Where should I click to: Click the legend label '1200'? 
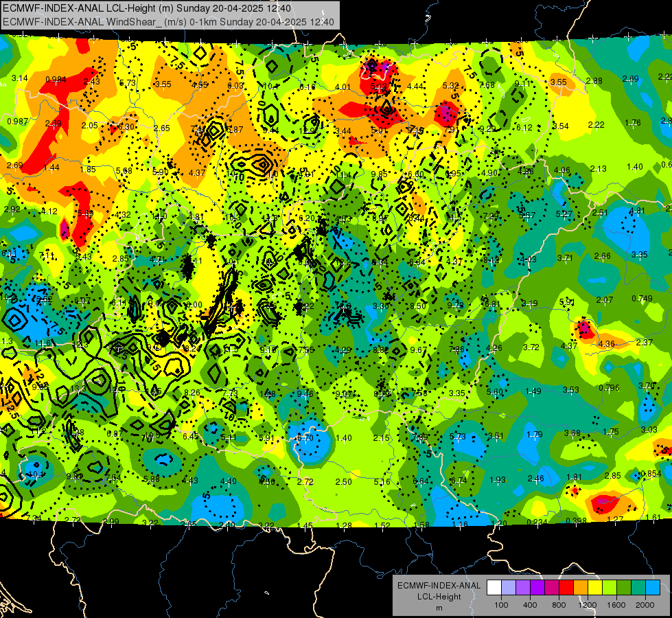pos(587,605)
